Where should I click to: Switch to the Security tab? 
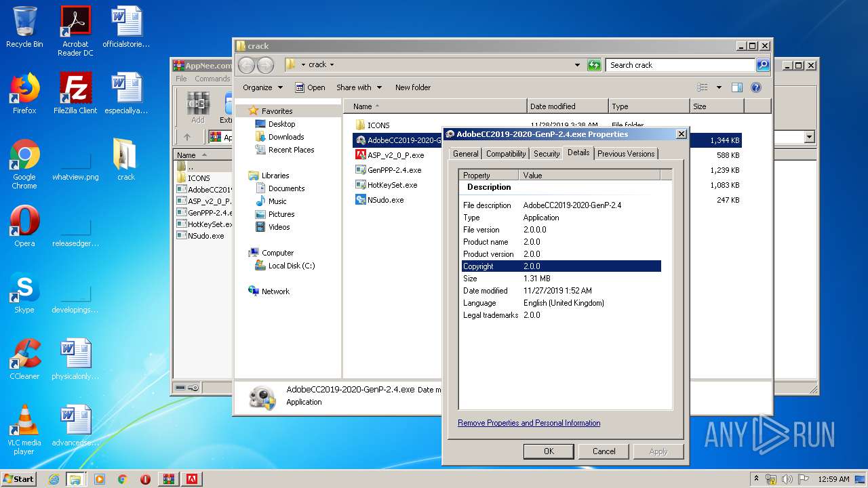547,154
